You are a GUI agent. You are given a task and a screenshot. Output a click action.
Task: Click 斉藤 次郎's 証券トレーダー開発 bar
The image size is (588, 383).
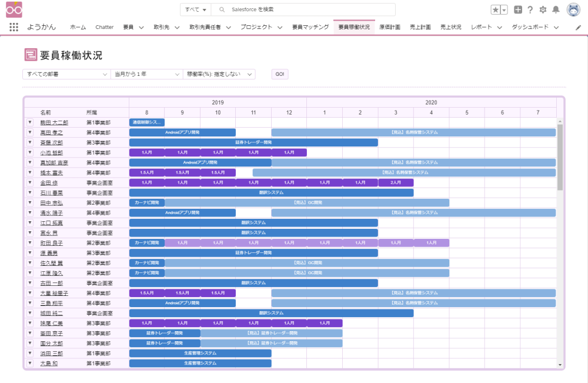(253, 142)
